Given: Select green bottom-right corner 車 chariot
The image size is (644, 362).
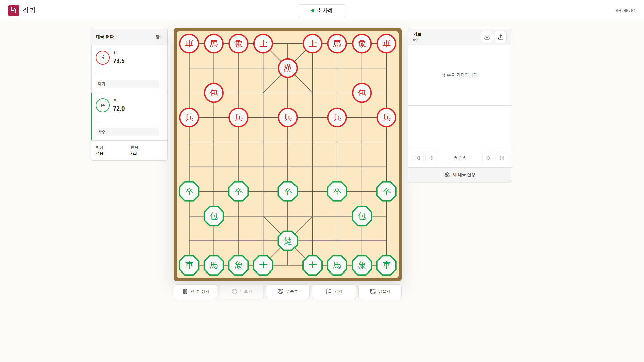Looking at the screenshot, I should pos(386,265).
